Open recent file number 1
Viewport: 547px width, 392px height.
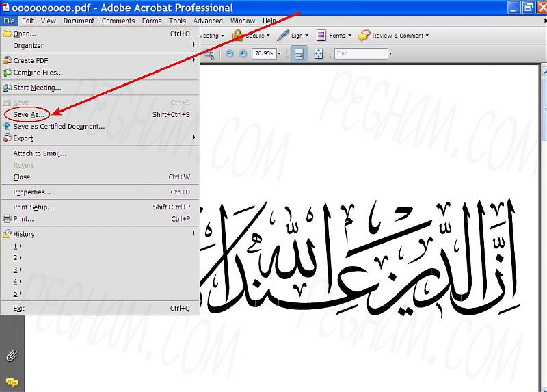pos(100,246)
